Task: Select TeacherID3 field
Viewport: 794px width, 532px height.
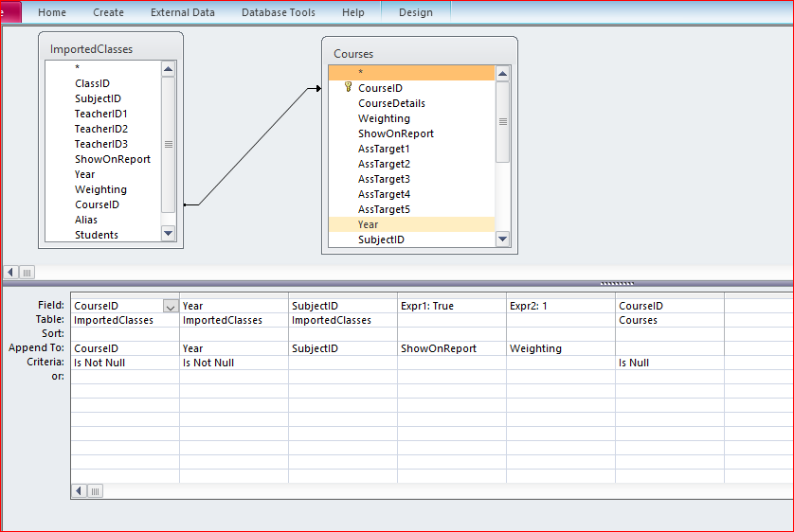Action: coord(103,144)
